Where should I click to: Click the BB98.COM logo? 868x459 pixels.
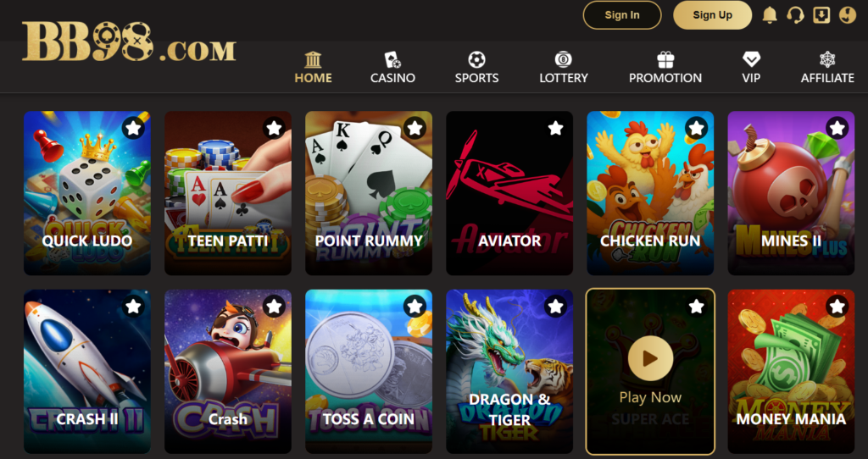click(x=129, y=42)
